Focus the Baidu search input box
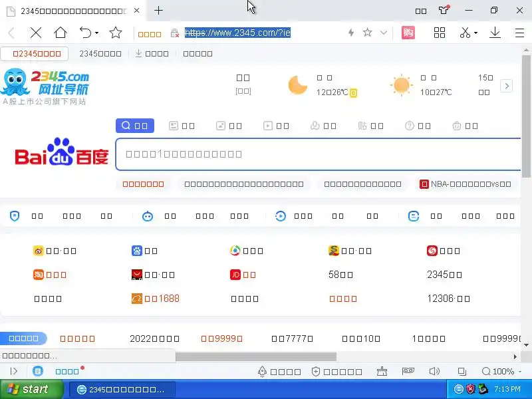 319,154
